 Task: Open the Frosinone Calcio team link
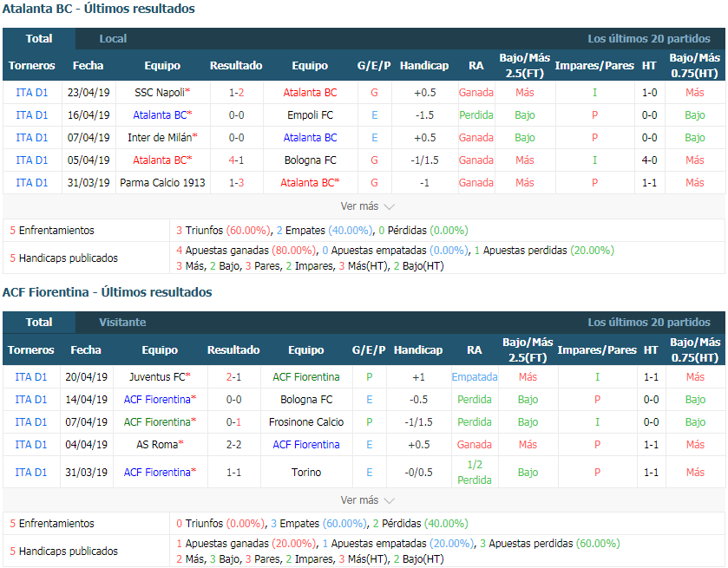coord(306,421)
